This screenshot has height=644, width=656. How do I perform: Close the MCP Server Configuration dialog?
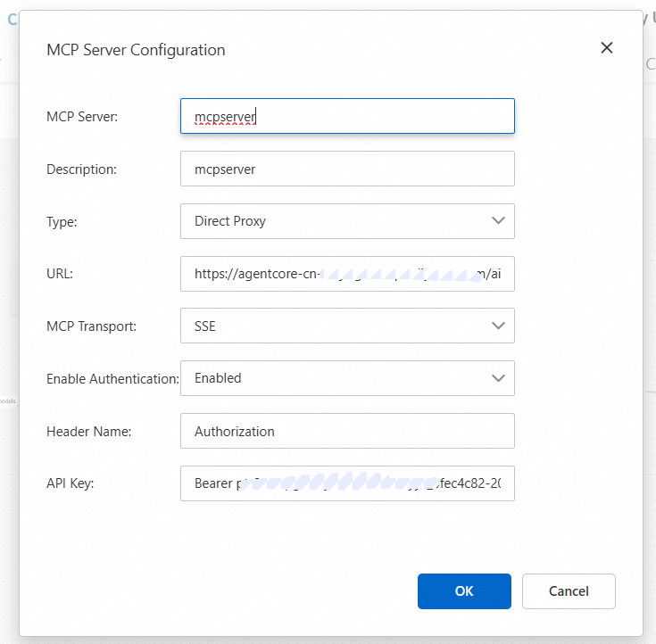[607, 47]
